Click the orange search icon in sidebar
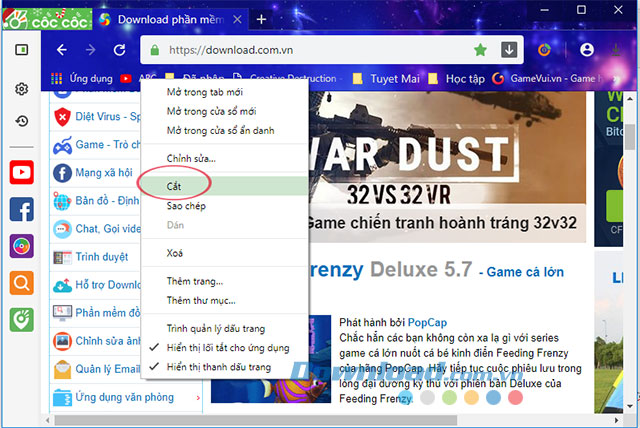640x428 pixels. point(21,283)
